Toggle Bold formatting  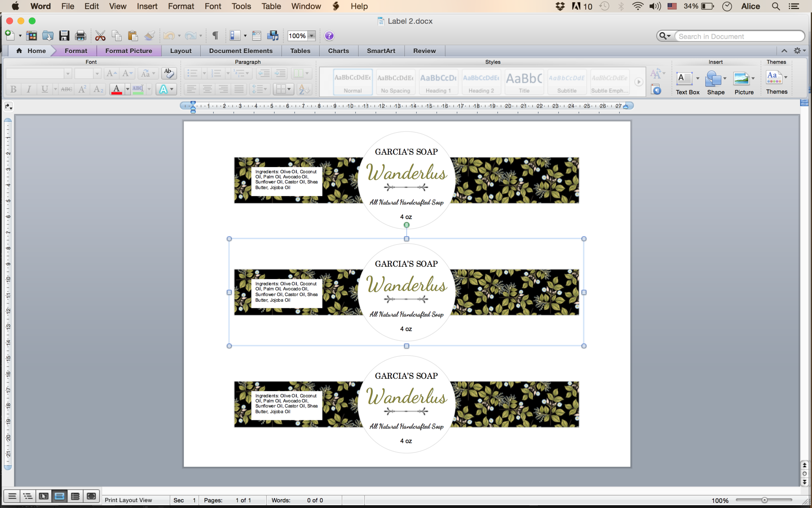pyautogui.click(x=13, y=89)
